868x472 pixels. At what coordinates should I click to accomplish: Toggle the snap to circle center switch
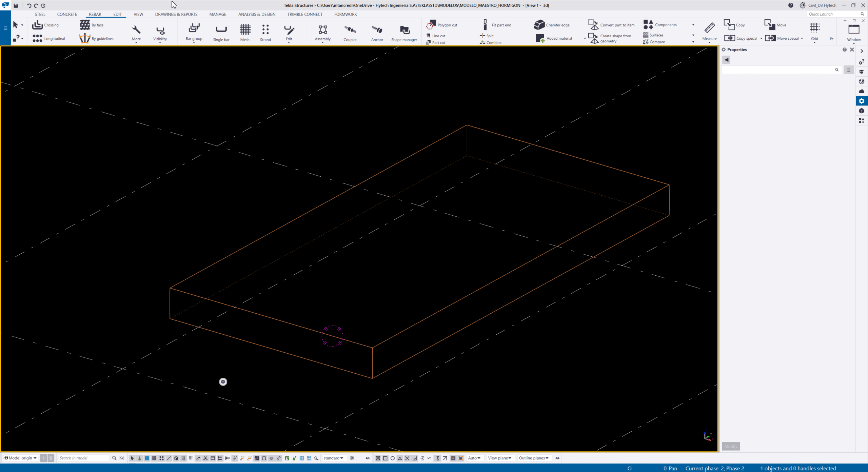point(393,458)
